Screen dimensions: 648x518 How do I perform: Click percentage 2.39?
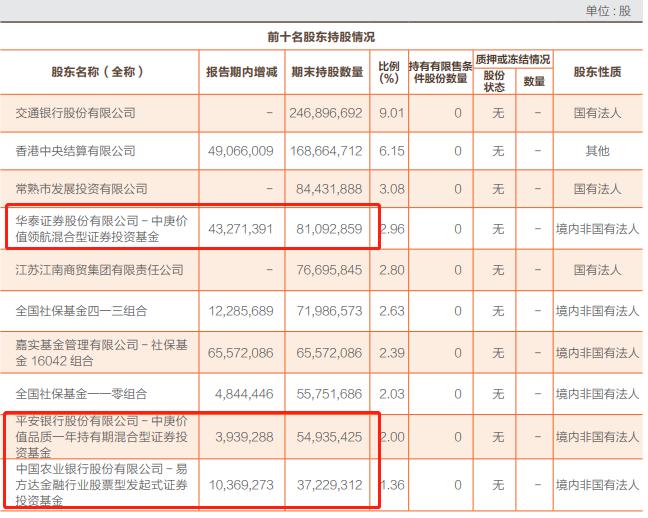(x=391, y=353)
